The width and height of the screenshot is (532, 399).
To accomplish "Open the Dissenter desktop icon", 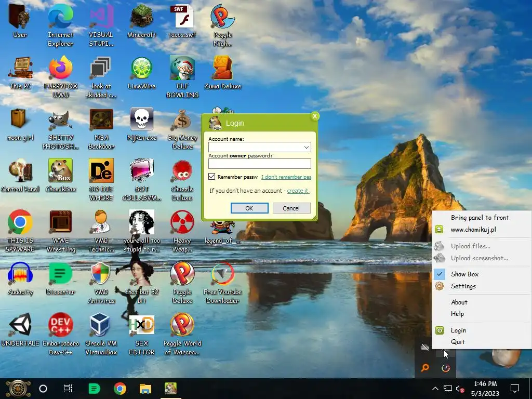I will pos(60,273).
